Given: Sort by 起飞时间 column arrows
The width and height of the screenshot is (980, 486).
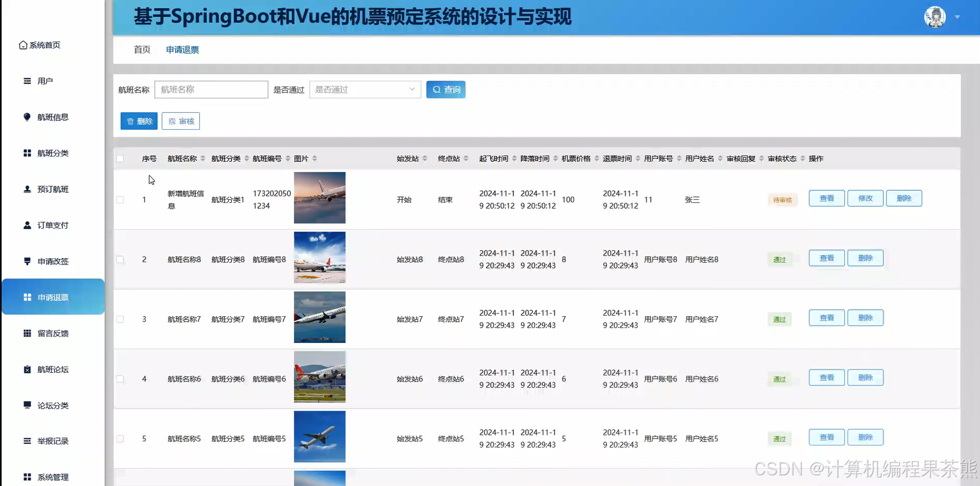Looking at the screenshot, I should (514, 159).
